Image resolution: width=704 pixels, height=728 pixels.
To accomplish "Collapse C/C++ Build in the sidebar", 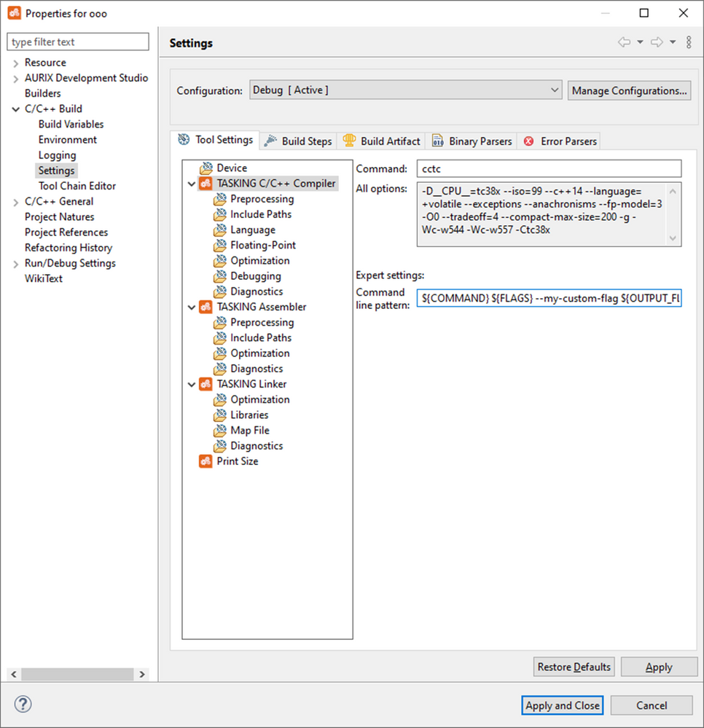I will point(17,108).
